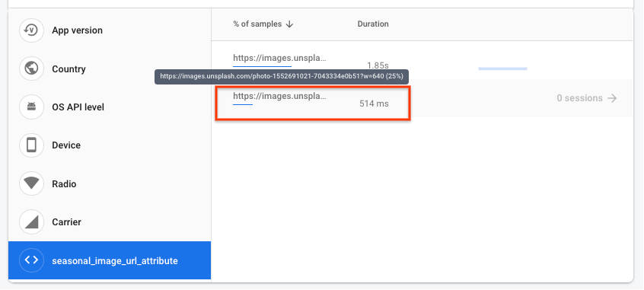Click the 514 ms duration value
644x290 pixels.
pyautogui.click(x=374, y=104)
